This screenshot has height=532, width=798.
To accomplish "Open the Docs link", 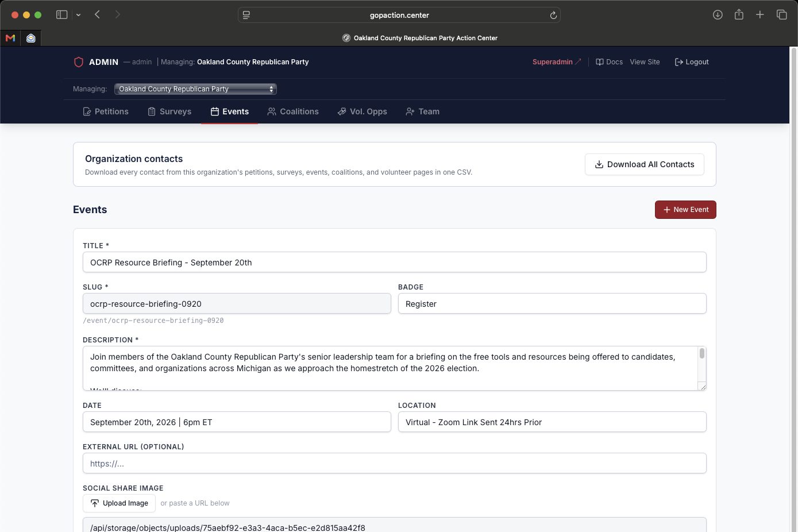I will tap(609, 62).
